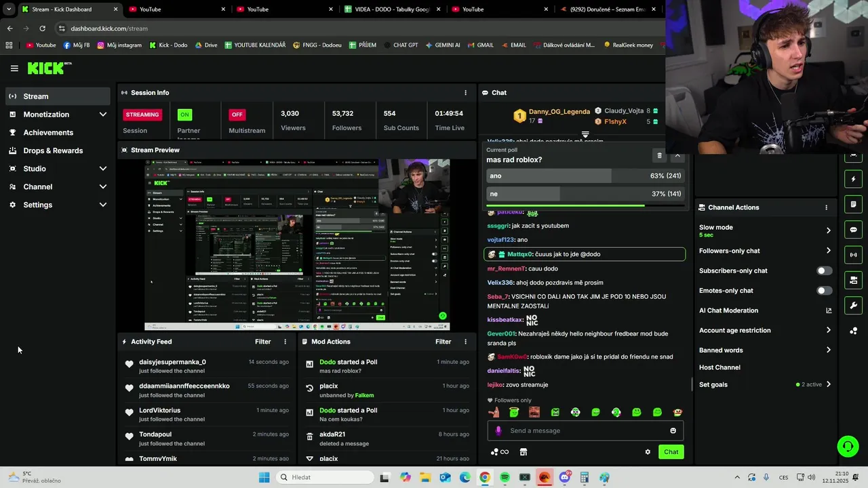Click the chat bubble sidebar icon
Image resolution: width=868 pixels, height=488 pixels.
coord(853,230)
